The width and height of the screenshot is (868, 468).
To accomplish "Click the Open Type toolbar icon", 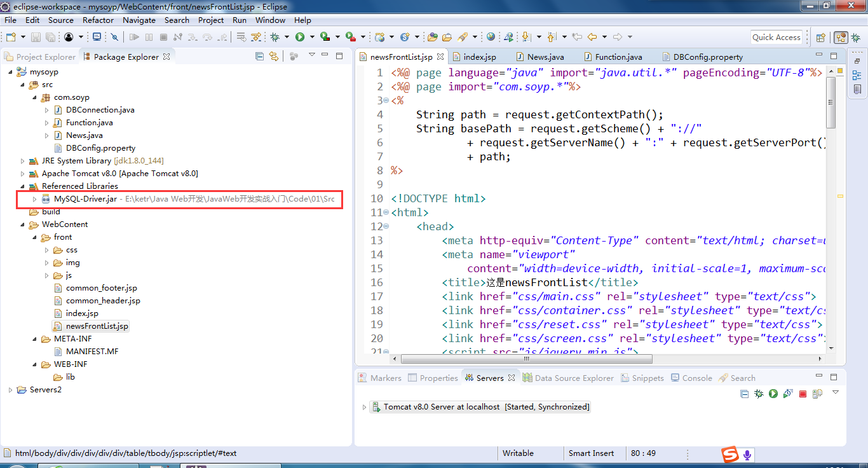I will click(x=433, y=37).
